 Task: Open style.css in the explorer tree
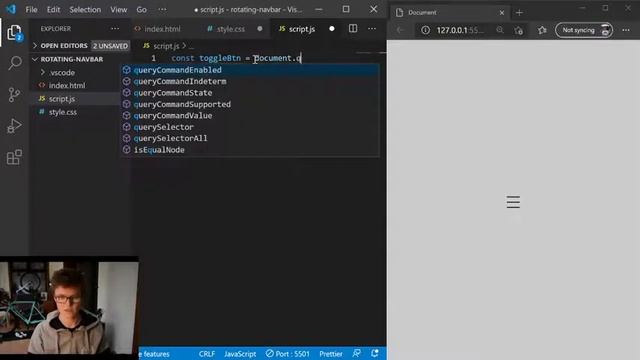tap(62, 112)
